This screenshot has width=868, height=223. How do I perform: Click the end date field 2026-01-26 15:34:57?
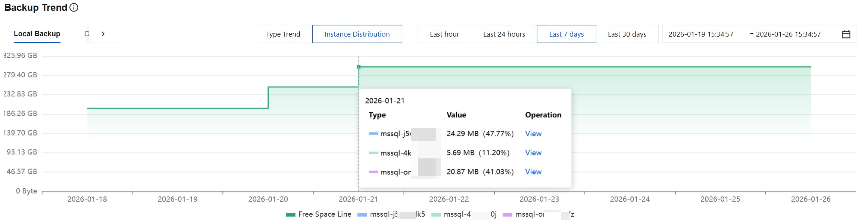tap(788, 34)
